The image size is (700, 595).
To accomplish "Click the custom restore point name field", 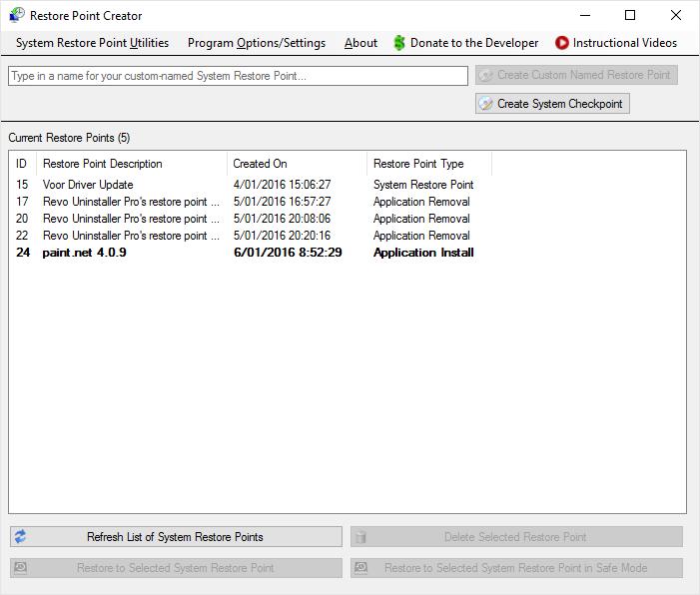I will tap(238, 76).
